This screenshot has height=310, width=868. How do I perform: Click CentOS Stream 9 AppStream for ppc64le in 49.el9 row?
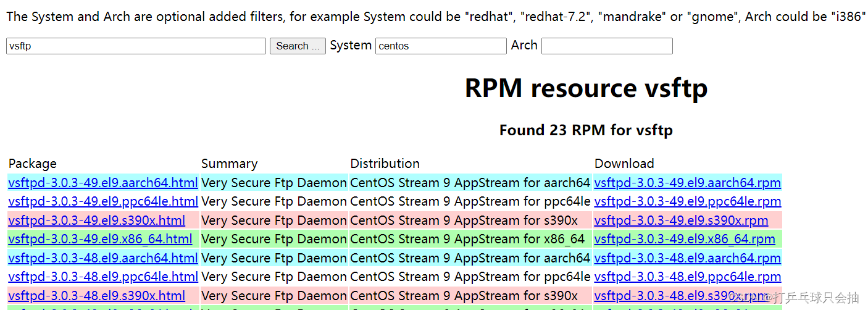[470, 201]
